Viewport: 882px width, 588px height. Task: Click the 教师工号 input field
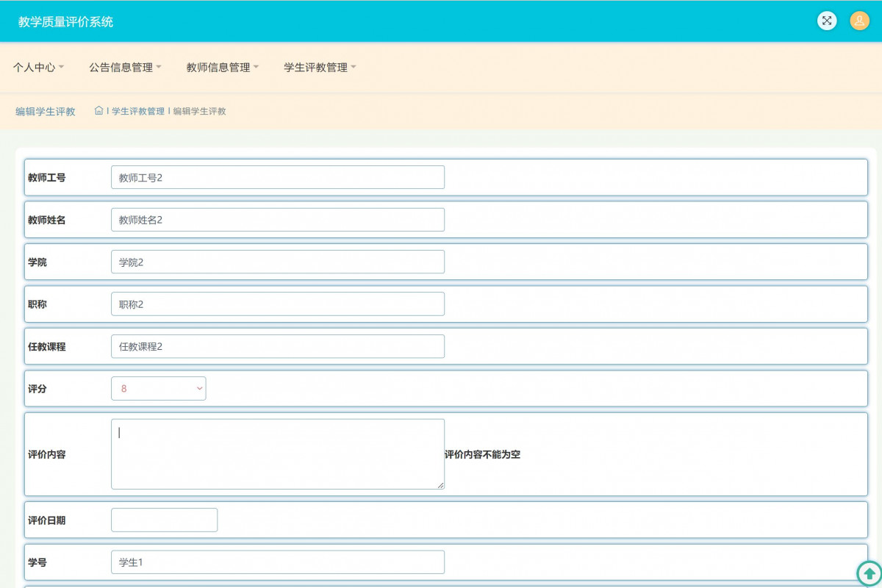(277, 177)
